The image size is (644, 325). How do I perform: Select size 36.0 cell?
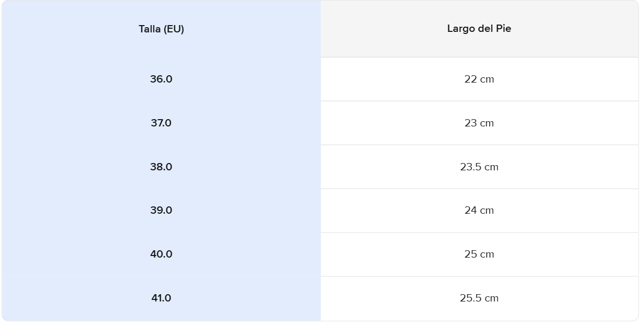pos(161,79)
